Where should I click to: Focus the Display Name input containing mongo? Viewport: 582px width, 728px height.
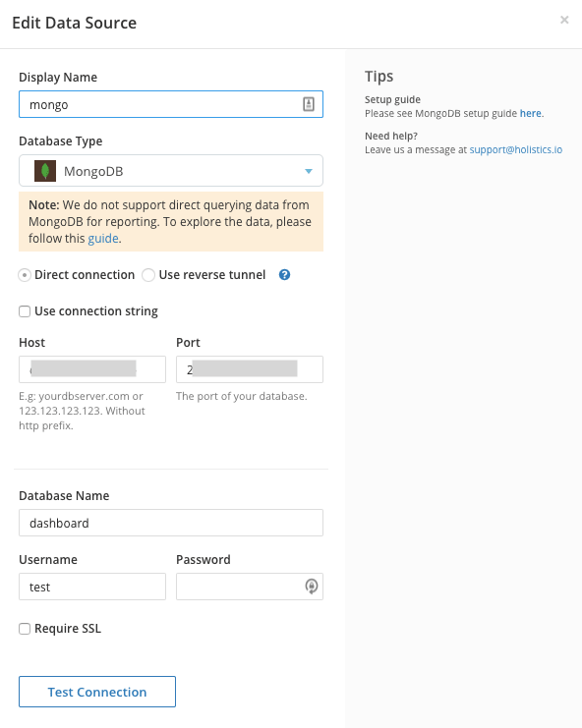click(171, 104)
